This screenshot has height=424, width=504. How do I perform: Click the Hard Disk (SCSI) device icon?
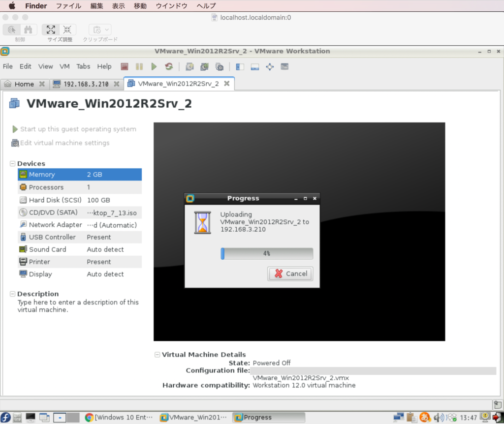coord(23,200)
